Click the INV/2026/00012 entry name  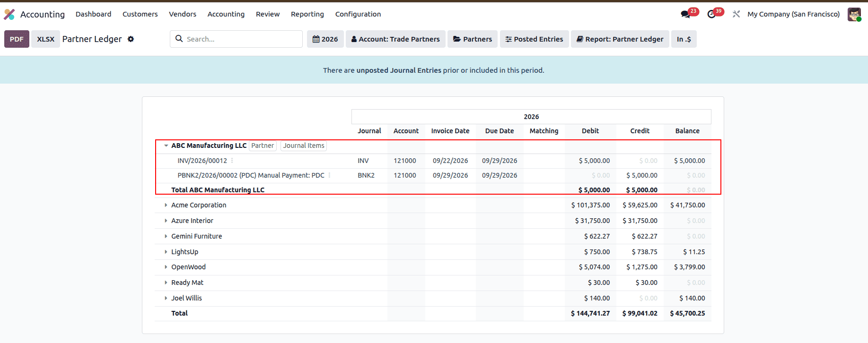tap(202, 161)
